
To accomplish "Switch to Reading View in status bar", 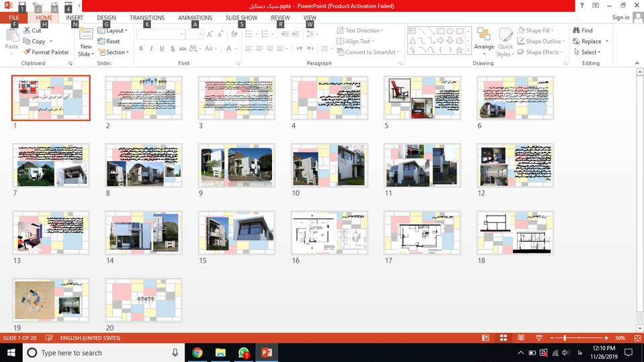I will click(x=521, y=338).
